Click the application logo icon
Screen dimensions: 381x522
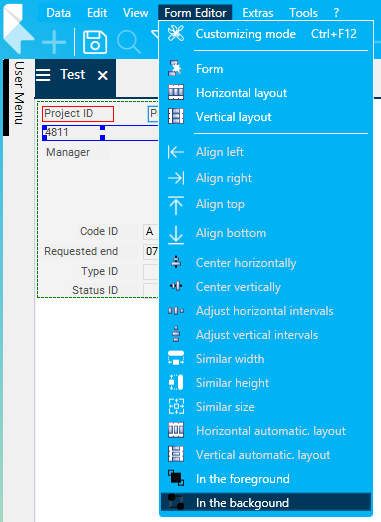(x=18, y=28)
